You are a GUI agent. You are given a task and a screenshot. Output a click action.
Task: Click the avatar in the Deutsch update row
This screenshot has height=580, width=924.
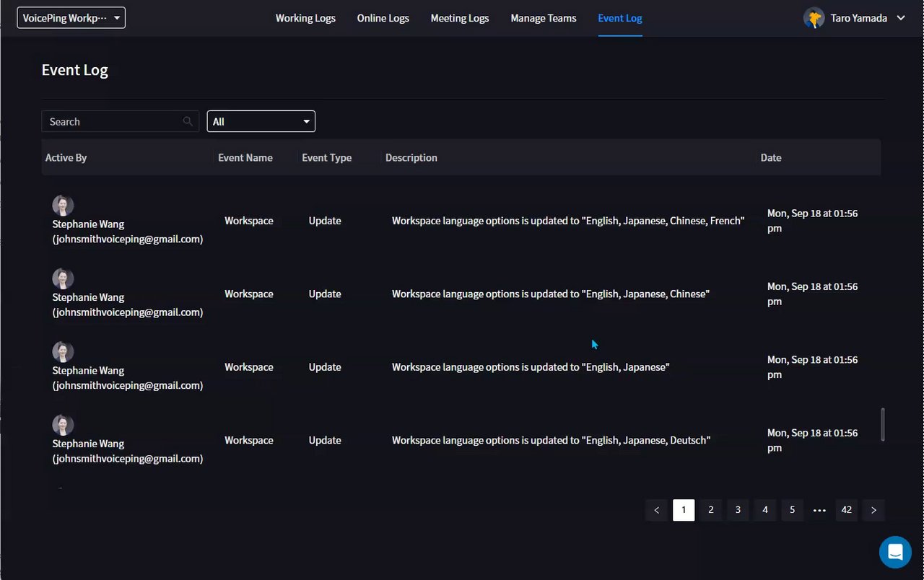tap(63, 425)
